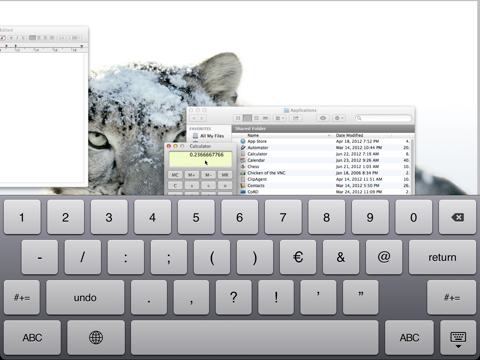Click inside the Finder search field
This screenshot has height=360, width=480.
(383, 118)
